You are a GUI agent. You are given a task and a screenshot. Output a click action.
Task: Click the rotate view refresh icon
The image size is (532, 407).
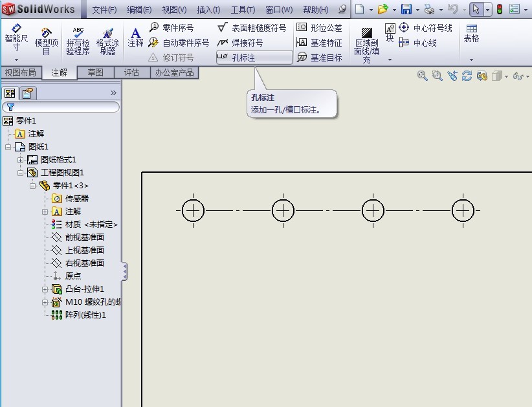pyautogui.click(x=467, y=75)
